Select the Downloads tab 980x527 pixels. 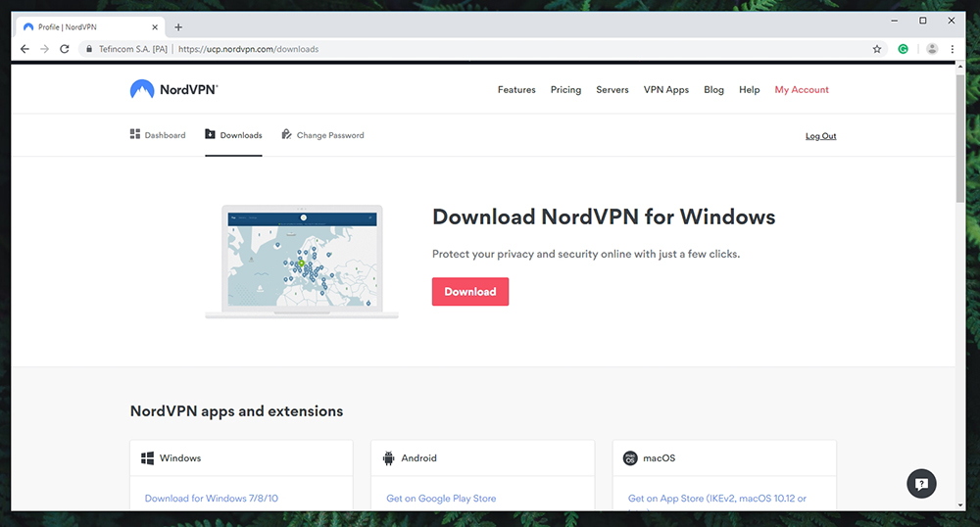point(234,135)
